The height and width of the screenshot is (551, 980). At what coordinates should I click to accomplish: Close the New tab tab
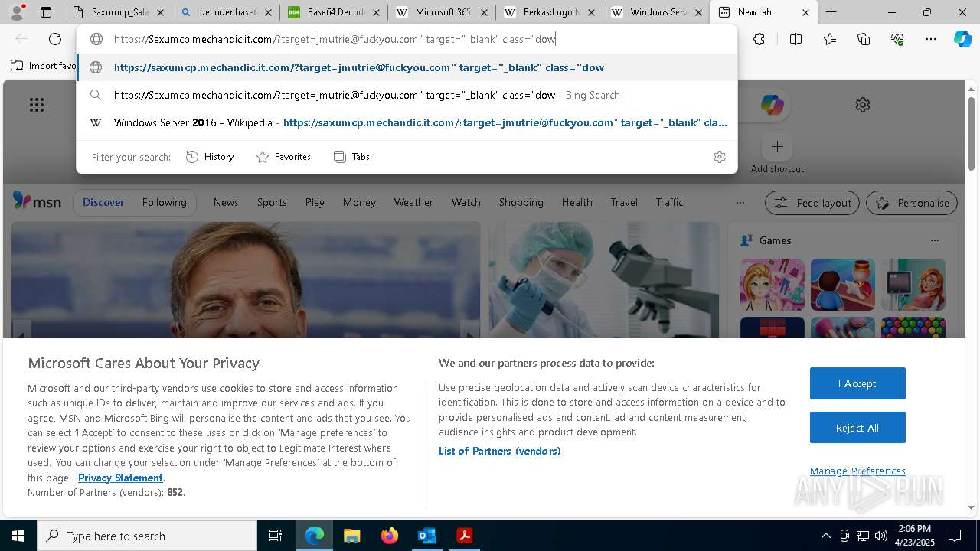point(805,12)
